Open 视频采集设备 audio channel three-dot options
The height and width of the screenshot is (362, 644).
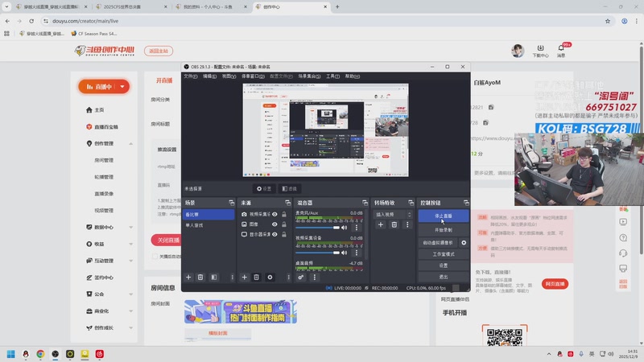pos(357,253)
